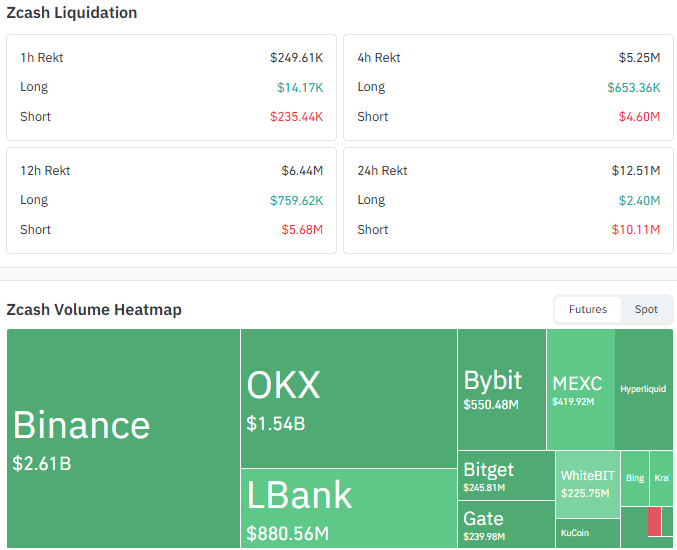Click the 12h Rekt total $6.44M

pos(302,171)
